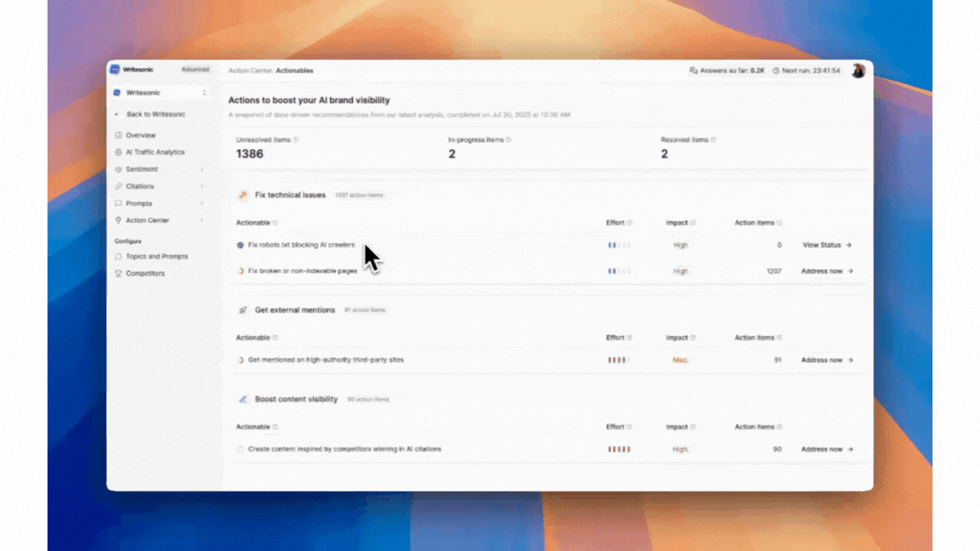Open the Citations section
This screenshot has width=980, height=551.
(x=140, y=186)
